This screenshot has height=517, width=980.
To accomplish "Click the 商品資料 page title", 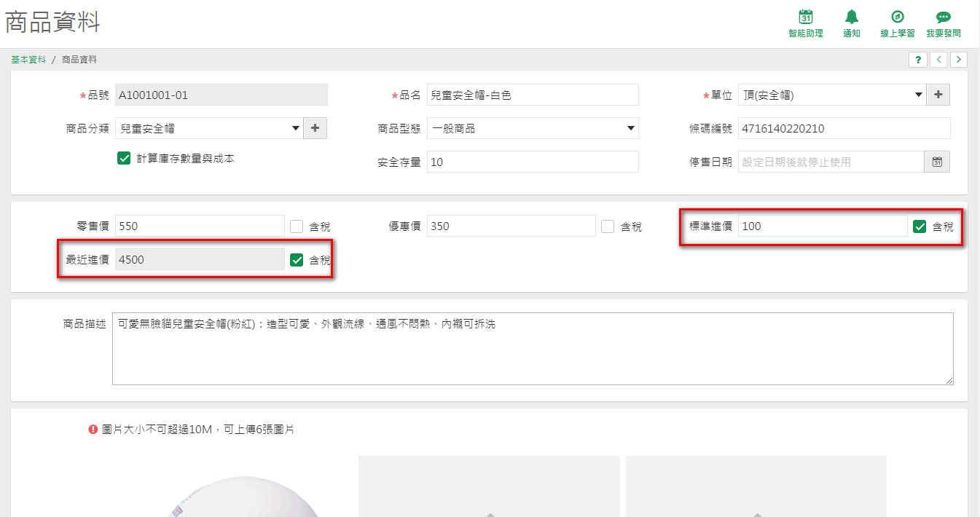I will pyautogui.click(x=52, y=22).
